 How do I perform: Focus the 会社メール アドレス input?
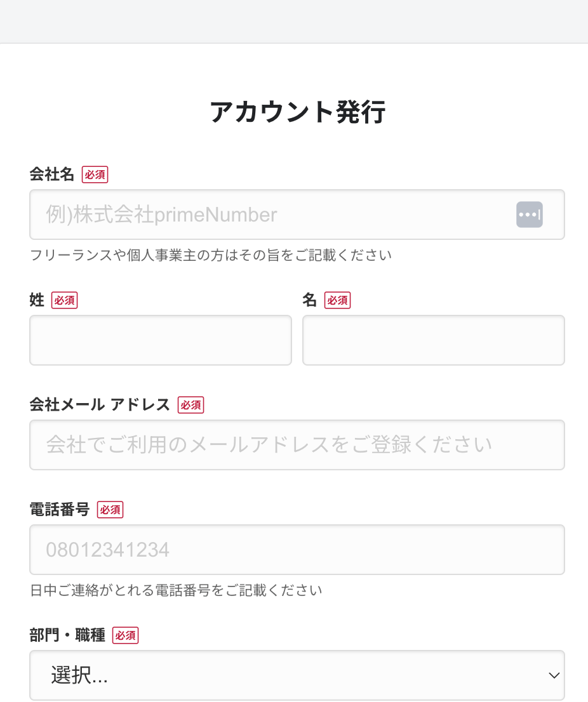[x=297, y=445]
